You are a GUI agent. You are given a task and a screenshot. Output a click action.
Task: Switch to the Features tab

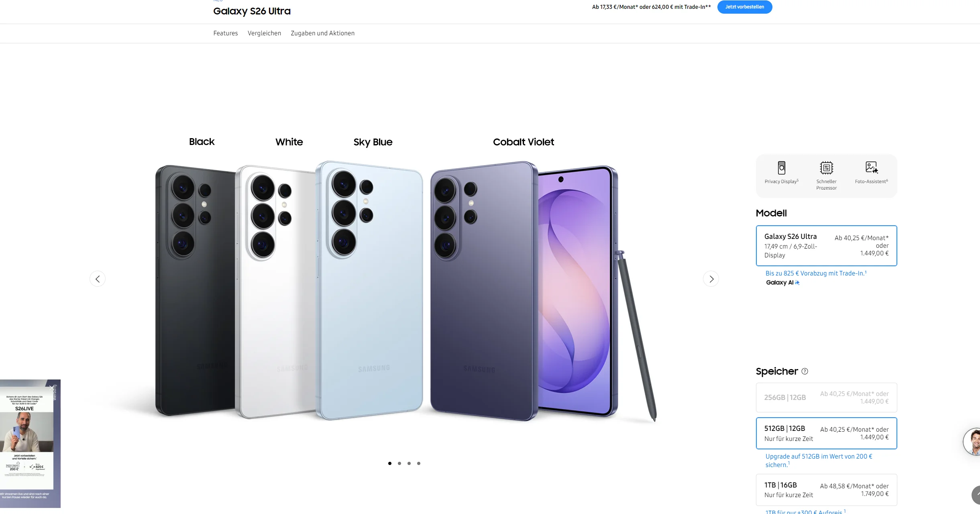tap(226, 33)
